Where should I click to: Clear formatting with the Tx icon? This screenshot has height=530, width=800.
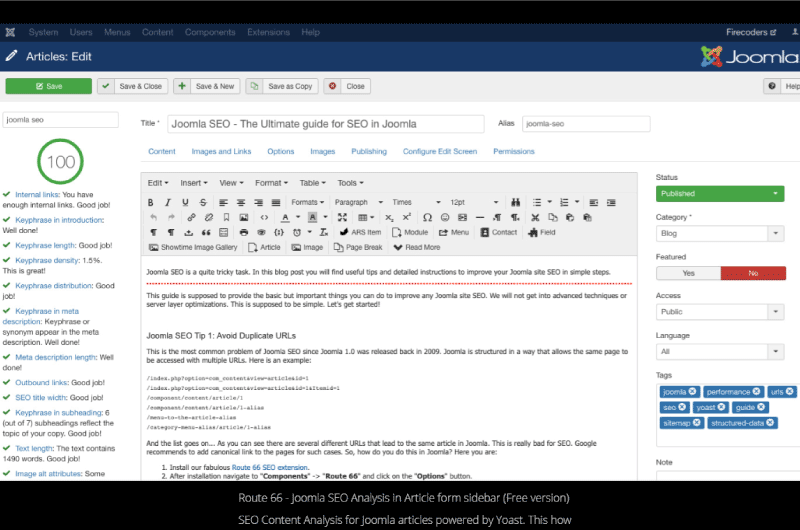323,233
